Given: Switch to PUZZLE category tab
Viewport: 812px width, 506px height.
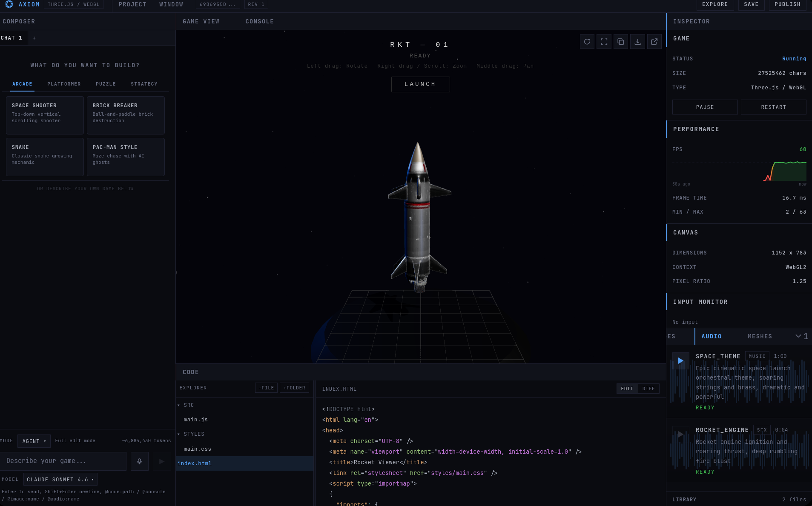Looking at the screenshot, I should (106, 84).
